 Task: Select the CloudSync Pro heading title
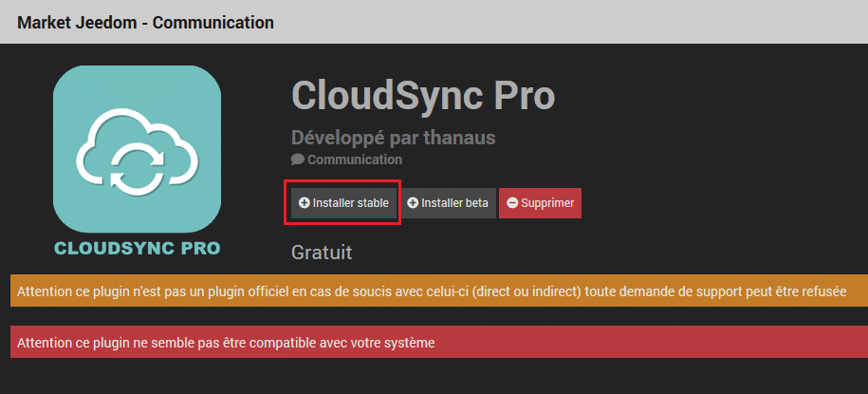click(423, 95)
